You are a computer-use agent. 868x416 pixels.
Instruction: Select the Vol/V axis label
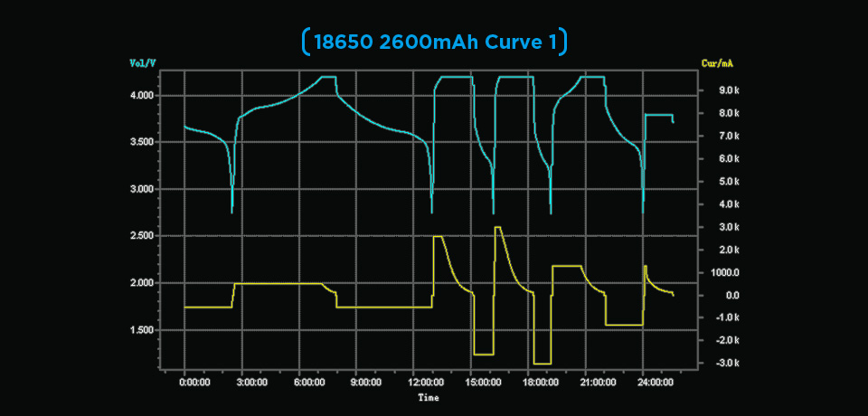143,63
